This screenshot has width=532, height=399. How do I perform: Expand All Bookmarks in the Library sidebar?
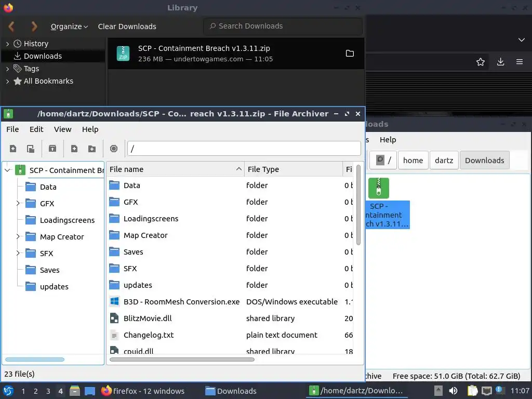[x=7, y=82]
